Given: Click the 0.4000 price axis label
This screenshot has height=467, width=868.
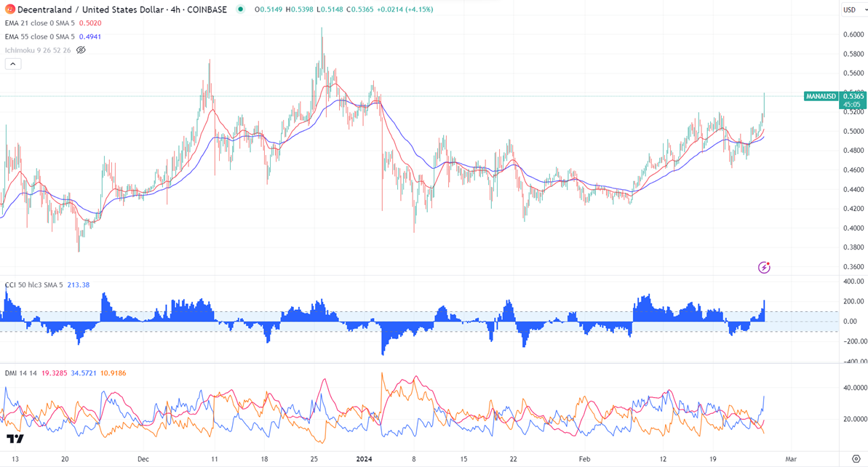Looking at the screenshot, I should 853,228.
